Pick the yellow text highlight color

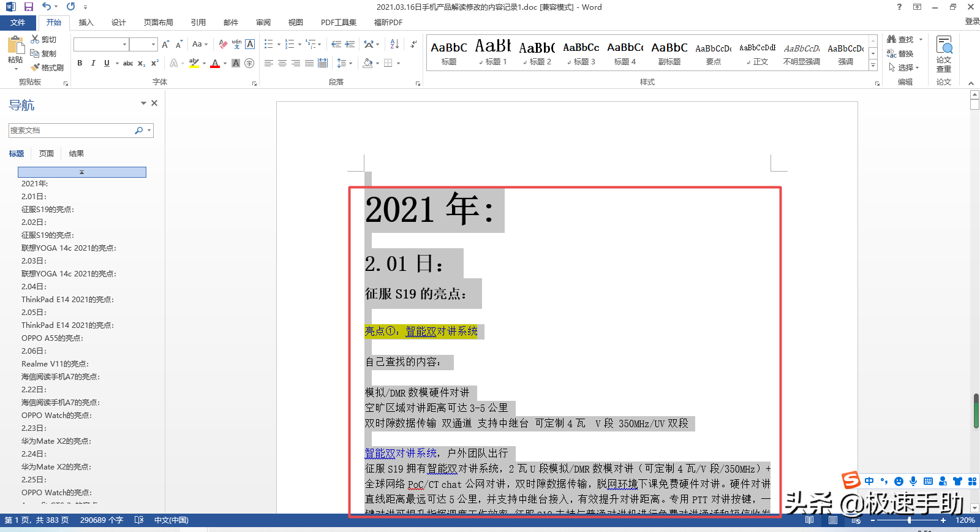(x=194, y=63)
